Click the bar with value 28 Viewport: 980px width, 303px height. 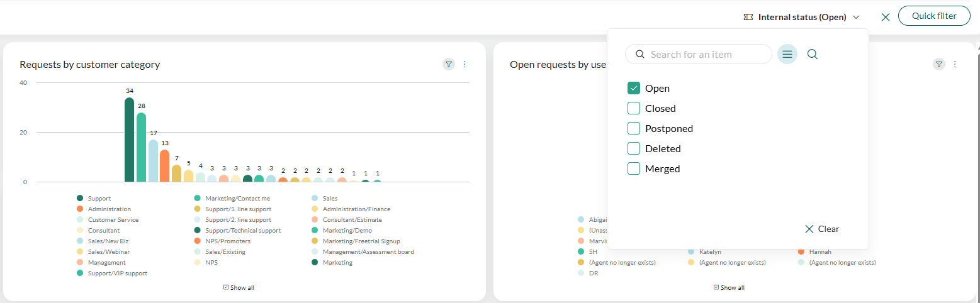click(x=141, y=147)
